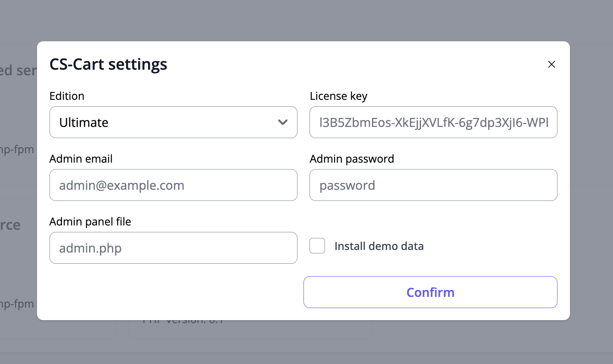Click the "CS-Cart settings" dialog title
The image size is (613, 364).
tap(108, 65)
